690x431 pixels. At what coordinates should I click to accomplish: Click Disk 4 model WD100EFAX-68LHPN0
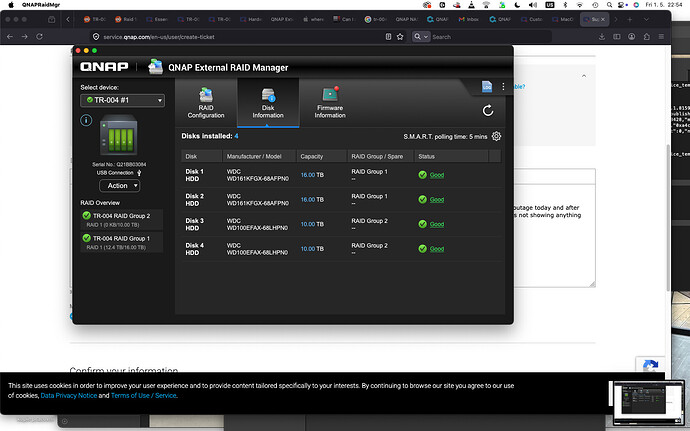(x=257, y=252)
